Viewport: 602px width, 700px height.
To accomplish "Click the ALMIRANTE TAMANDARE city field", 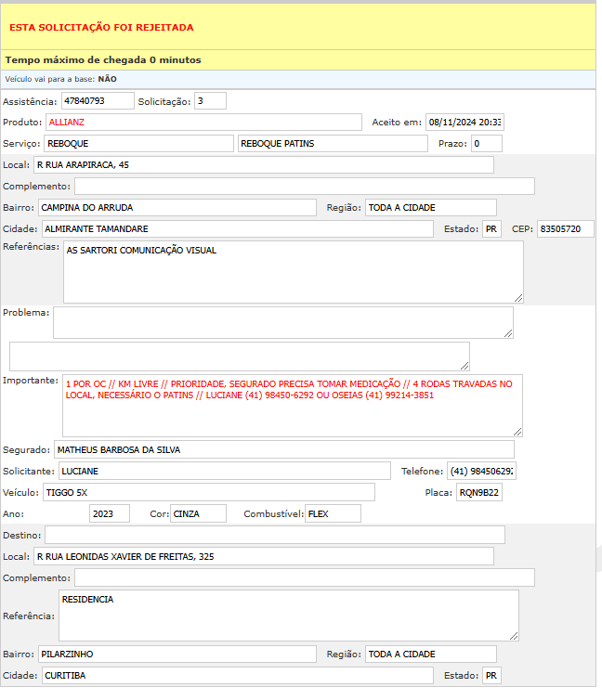I will [x=236, y=228].
